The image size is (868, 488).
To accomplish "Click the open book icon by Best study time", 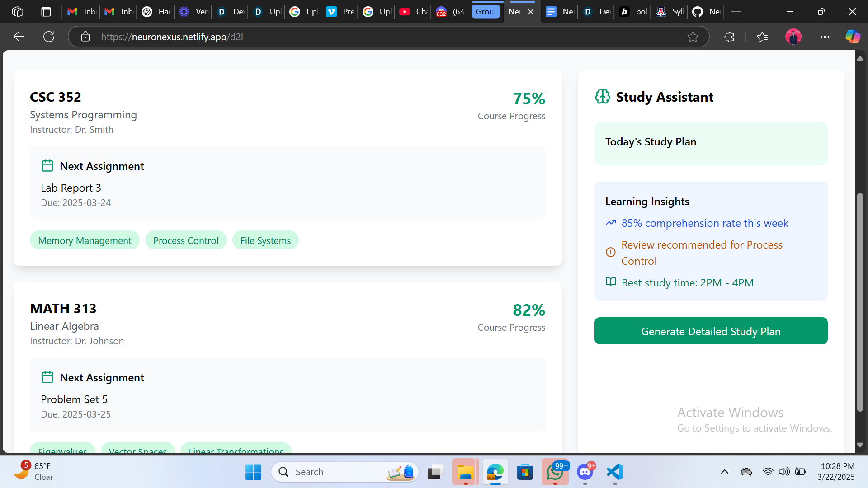I will pyautogui.click(x=611, y=282).
